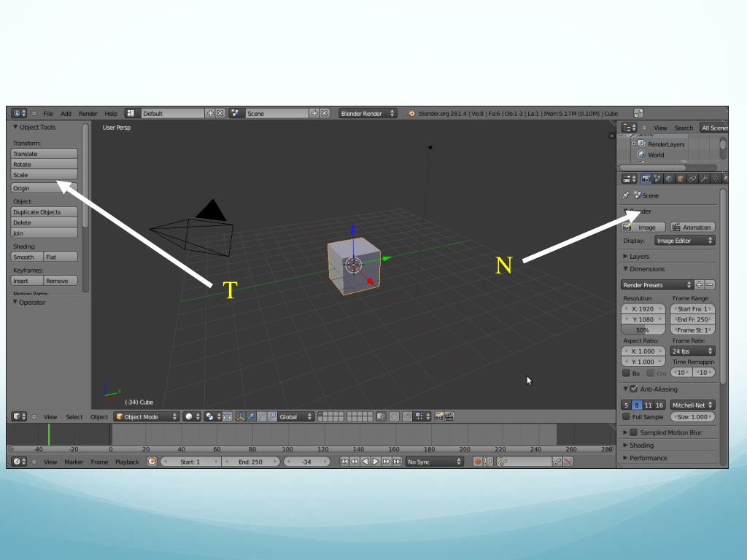The image size is (747, 560).
Task: Open the File menu
Action: pos(48,113)
